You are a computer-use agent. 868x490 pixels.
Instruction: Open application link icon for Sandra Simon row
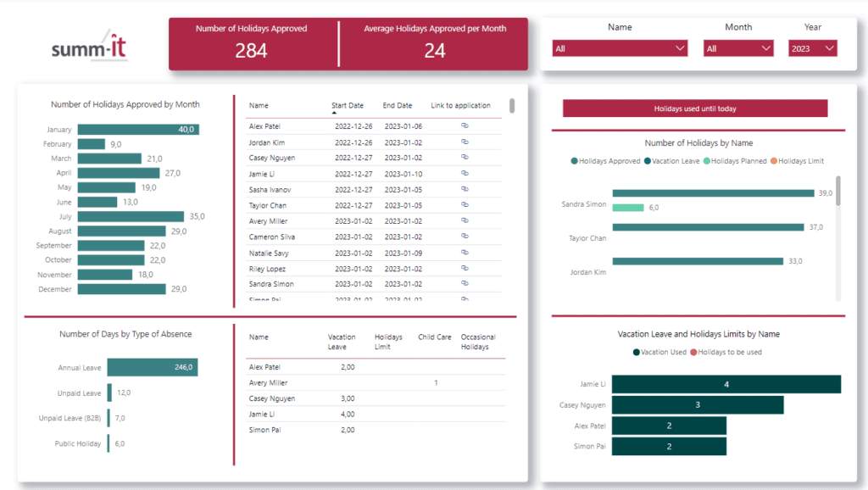click(x=465, y=283)
